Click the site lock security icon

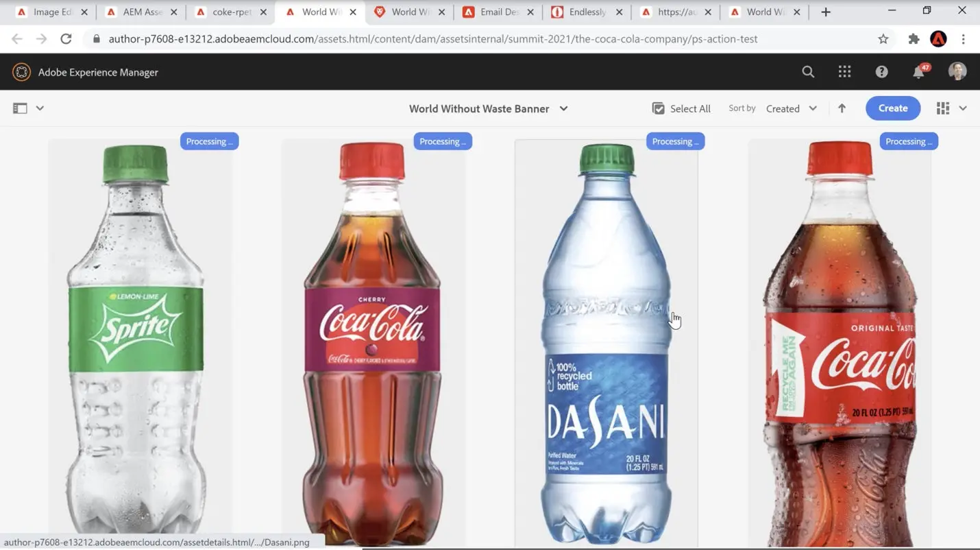(97, 39)
